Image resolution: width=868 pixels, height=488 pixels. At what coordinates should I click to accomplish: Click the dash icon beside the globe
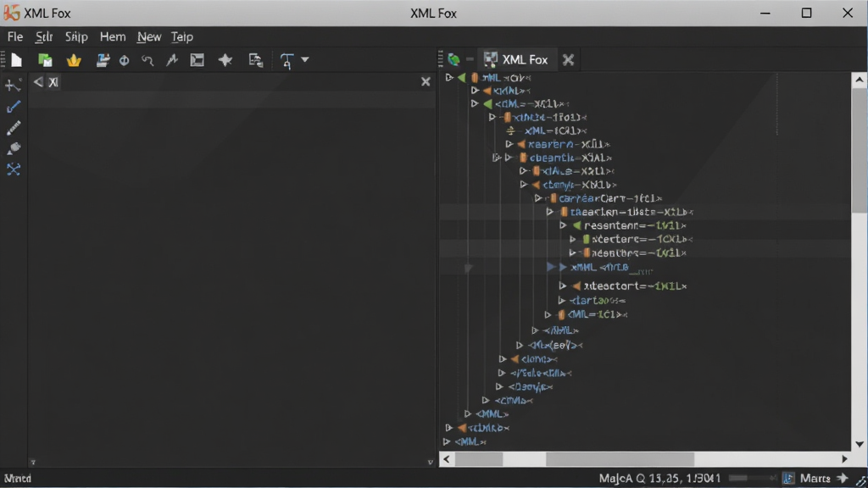(x=470, y=59)
